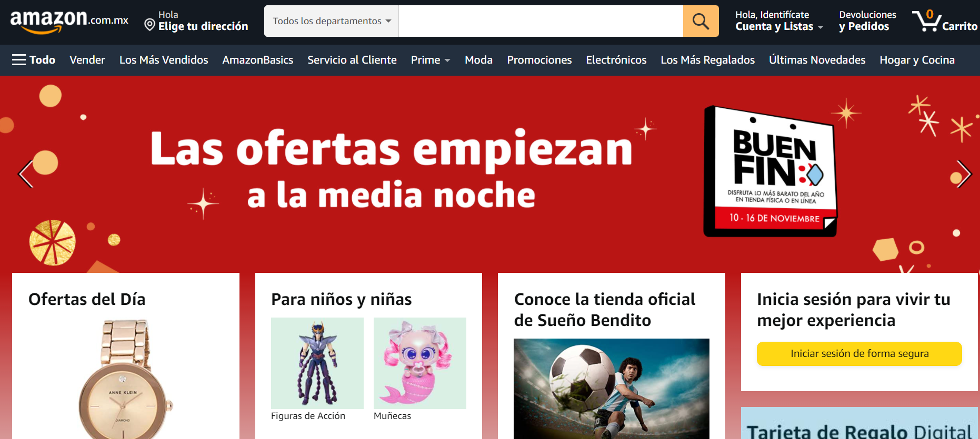Click the orange search magnifier button
Image resolution: width=980 pixels, height=439 pixels.
click(x=701, y=21)
